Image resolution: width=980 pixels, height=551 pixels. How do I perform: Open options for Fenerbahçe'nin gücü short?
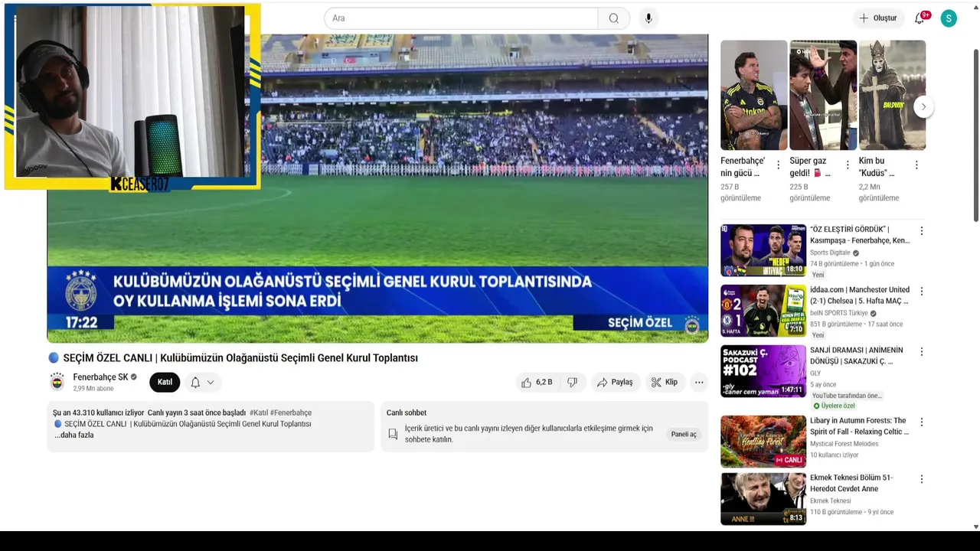[779, 165]
